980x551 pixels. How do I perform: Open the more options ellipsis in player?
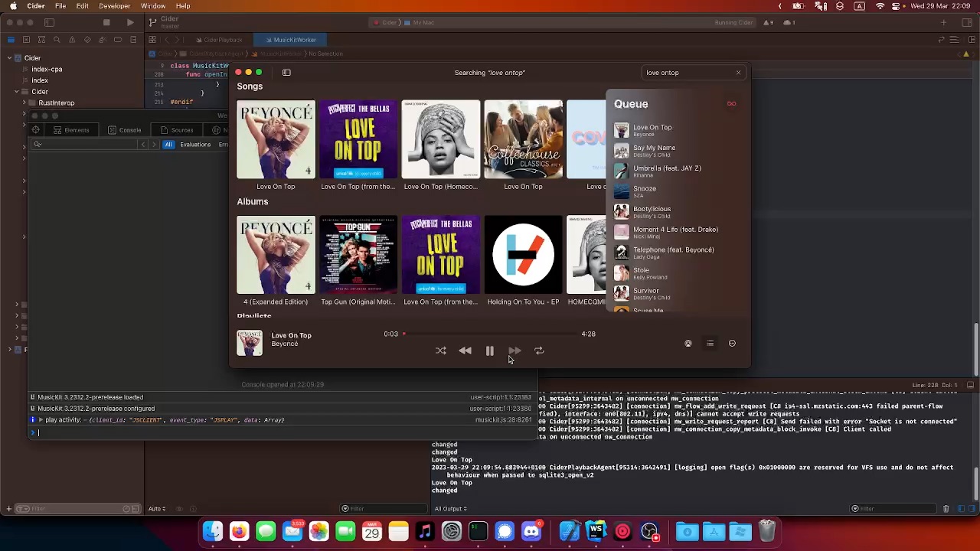point(732,344)
